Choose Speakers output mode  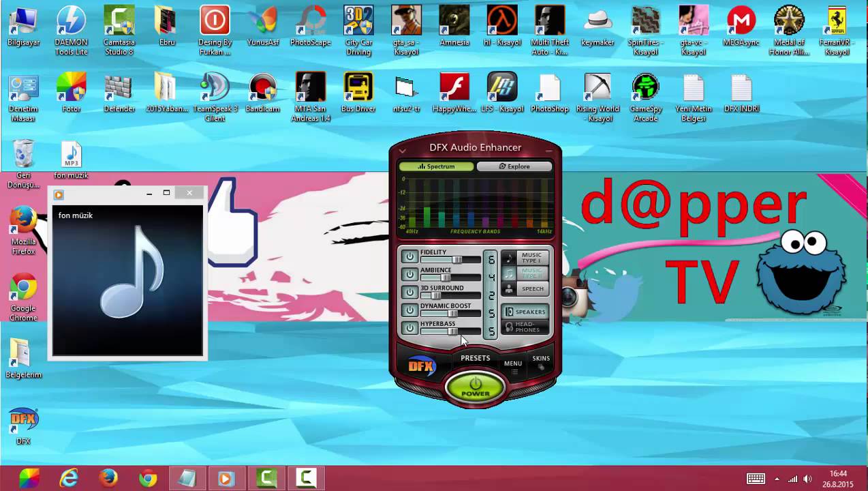click(x=525, y=312)
